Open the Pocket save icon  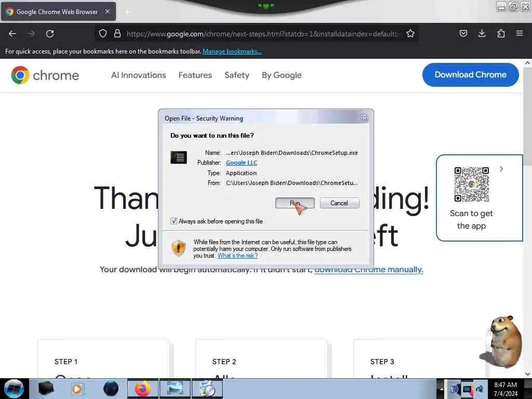463,33
